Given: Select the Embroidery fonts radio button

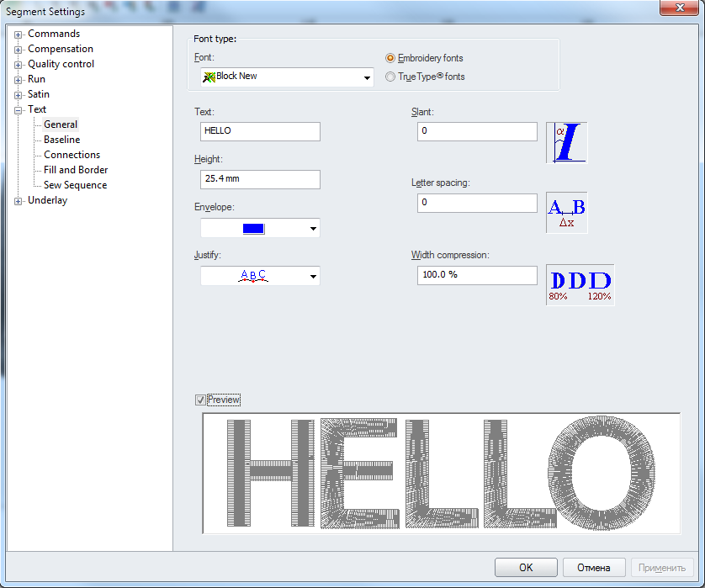Looking at the screenshot, I should (x=390, y=58).
